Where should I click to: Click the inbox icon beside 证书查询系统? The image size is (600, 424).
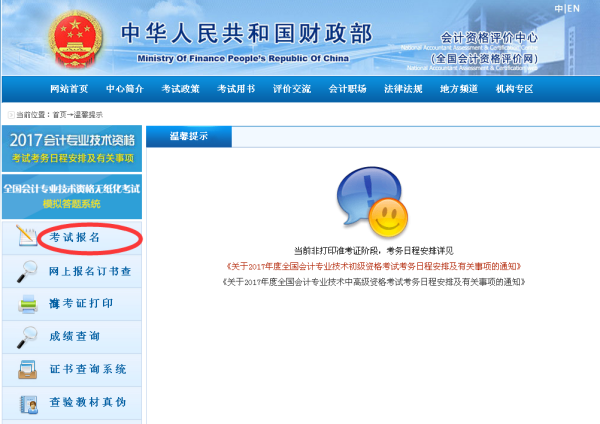tap(28, 370)
